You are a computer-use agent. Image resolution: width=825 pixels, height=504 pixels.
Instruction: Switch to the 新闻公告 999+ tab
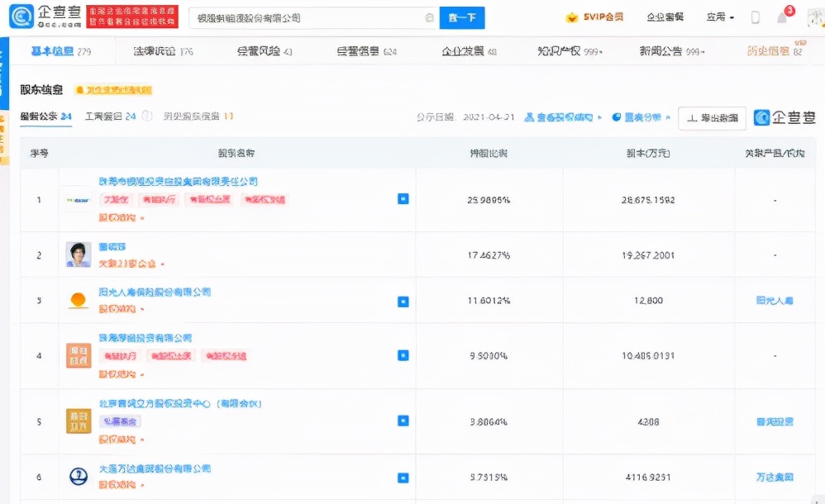tap(672, 51)
